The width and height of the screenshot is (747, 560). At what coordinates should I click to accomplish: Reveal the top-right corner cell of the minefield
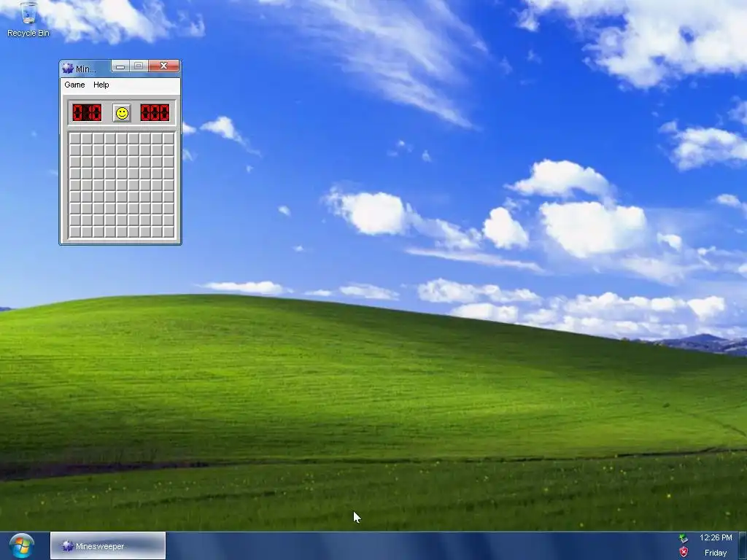tap(169, 139)
